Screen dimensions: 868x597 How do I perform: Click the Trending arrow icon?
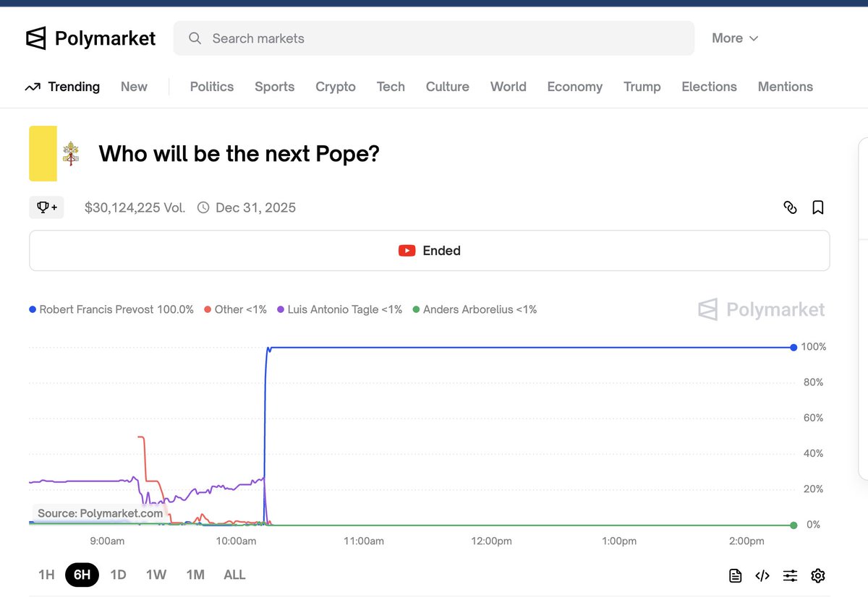(x=33, y=87)
